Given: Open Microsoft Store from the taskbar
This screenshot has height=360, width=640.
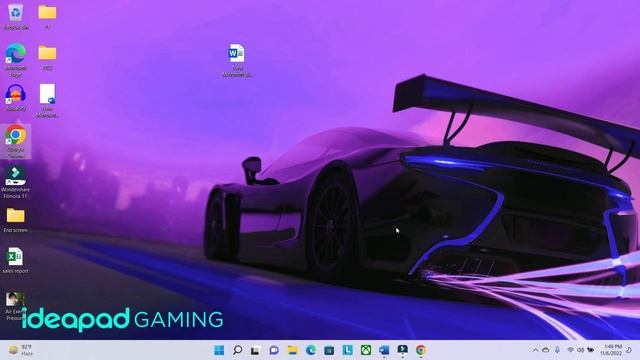Looking at the screenshot, I should (329, 350).
